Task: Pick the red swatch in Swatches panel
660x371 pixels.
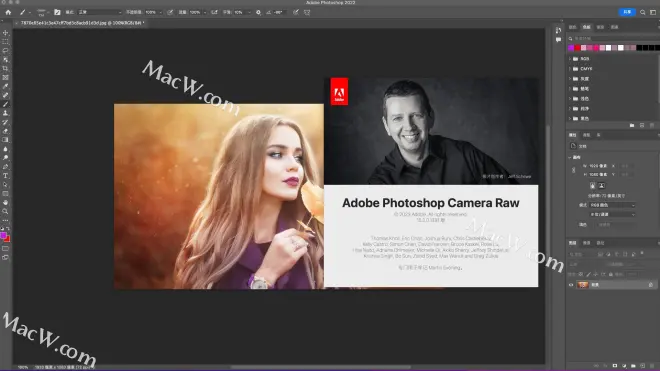Action: tap(577, 48)
